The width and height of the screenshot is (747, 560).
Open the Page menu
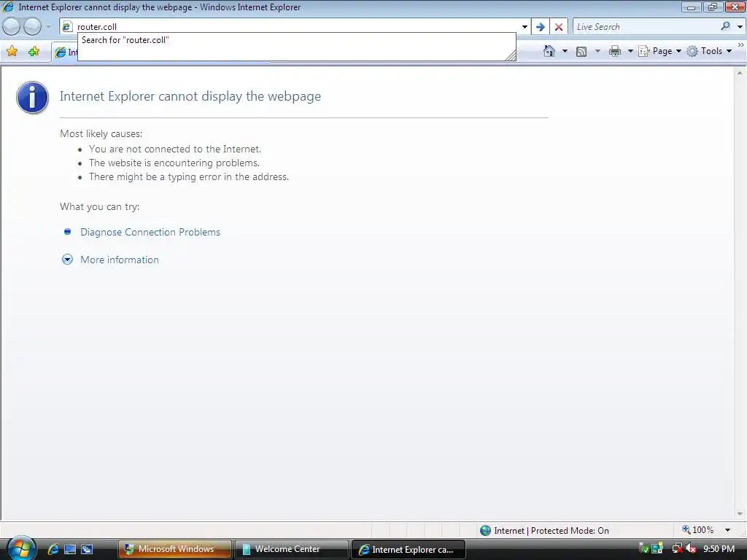pyautogui.click(x=659, y=51)
